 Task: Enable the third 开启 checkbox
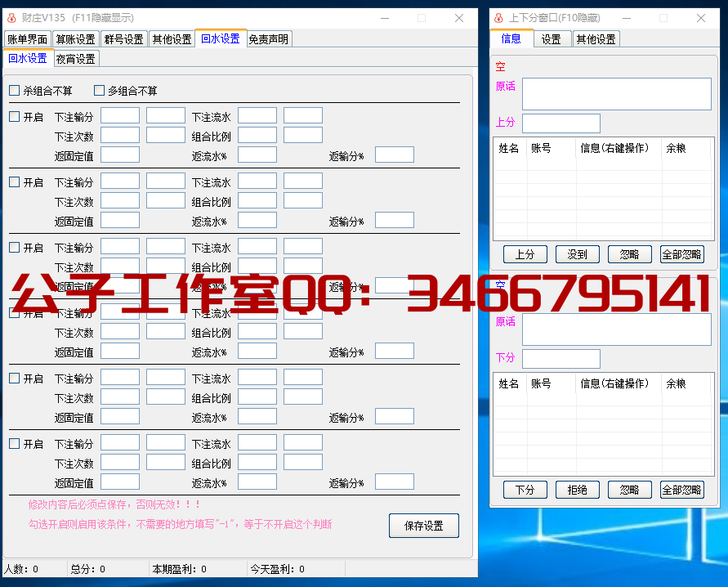click(15, 248)
